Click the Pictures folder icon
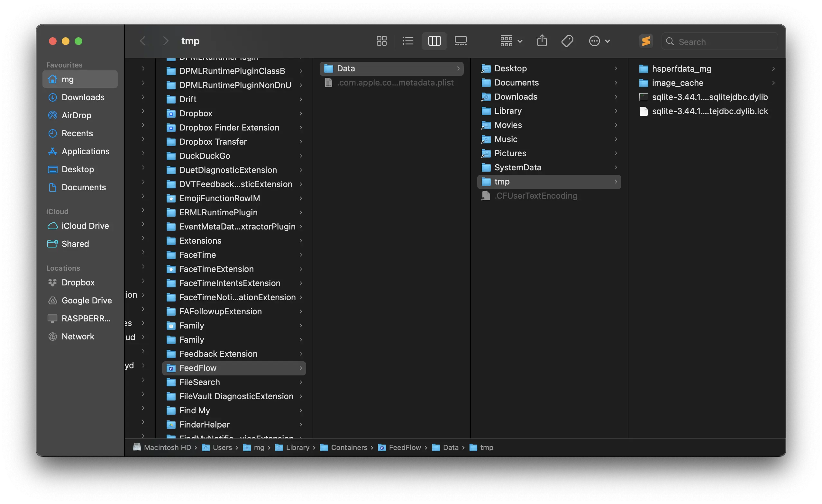The width and height of the screenshot is (822, 504). click(486, 153)
